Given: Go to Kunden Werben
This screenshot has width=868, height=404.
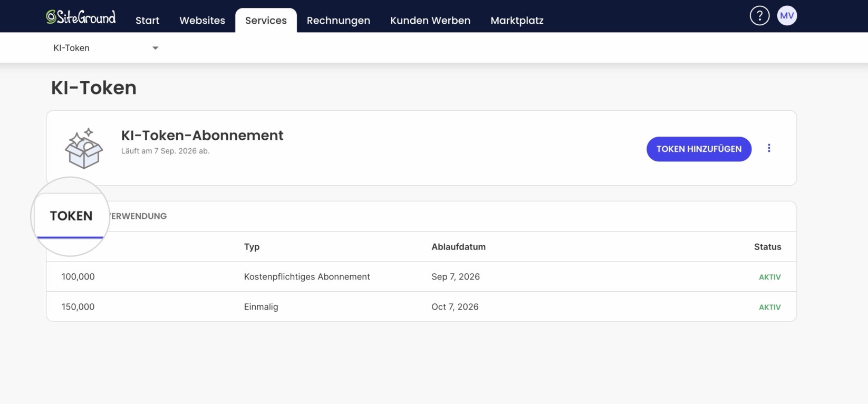Looking at the screenshot, I should (x=430, y=21).
